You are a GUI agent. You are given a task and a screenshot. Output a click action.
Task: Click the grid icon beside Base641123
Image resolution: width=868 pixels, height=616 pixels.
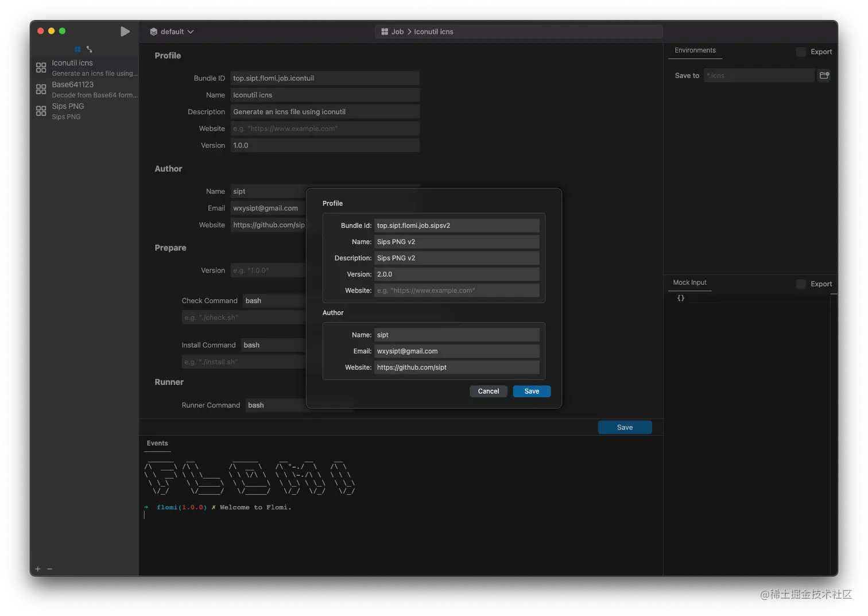pyautogui.click(x=41, y=89)
